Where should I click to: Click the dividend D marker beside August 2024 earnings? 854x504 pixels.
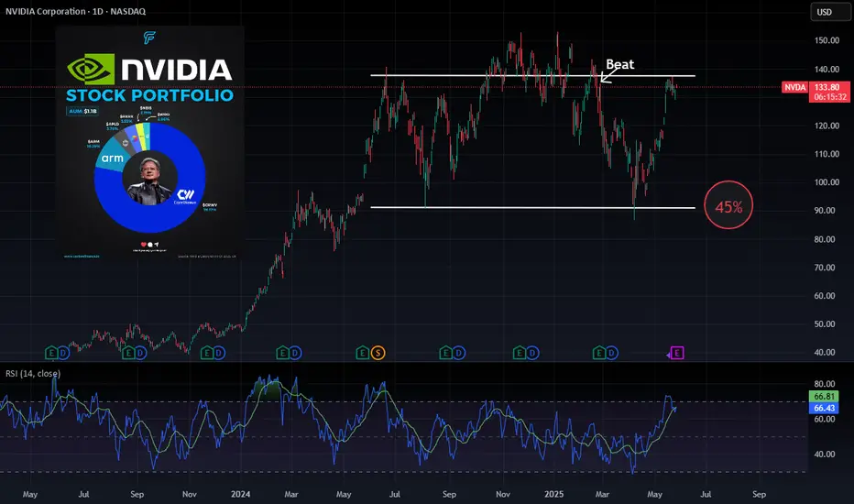tap(458, 353)
